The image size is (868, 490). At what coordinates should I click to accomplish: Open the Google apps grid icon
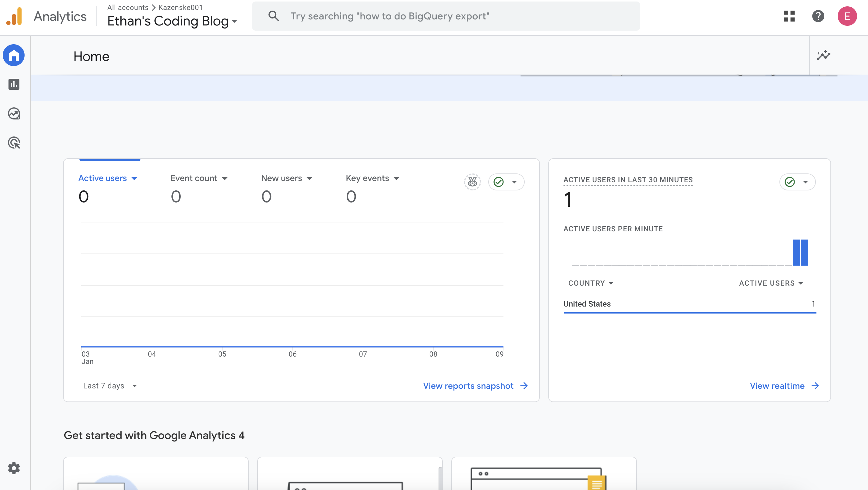pos(789,16)
